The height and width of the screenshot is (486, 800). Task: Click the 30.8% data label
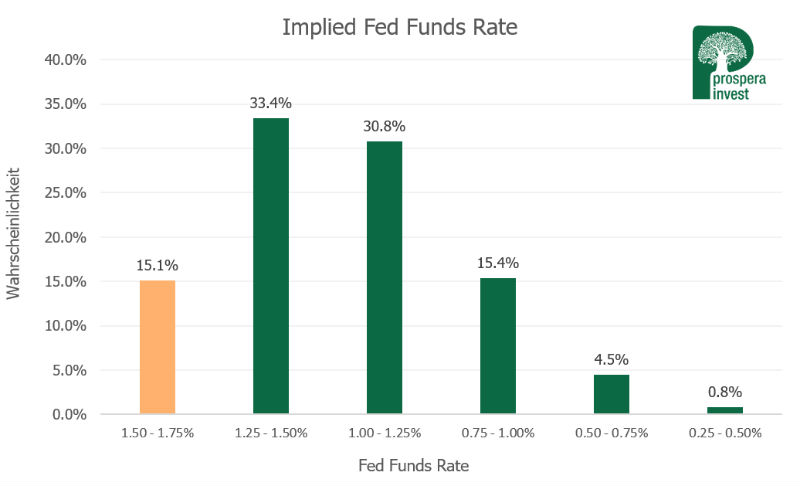click(x=384, y=126)
